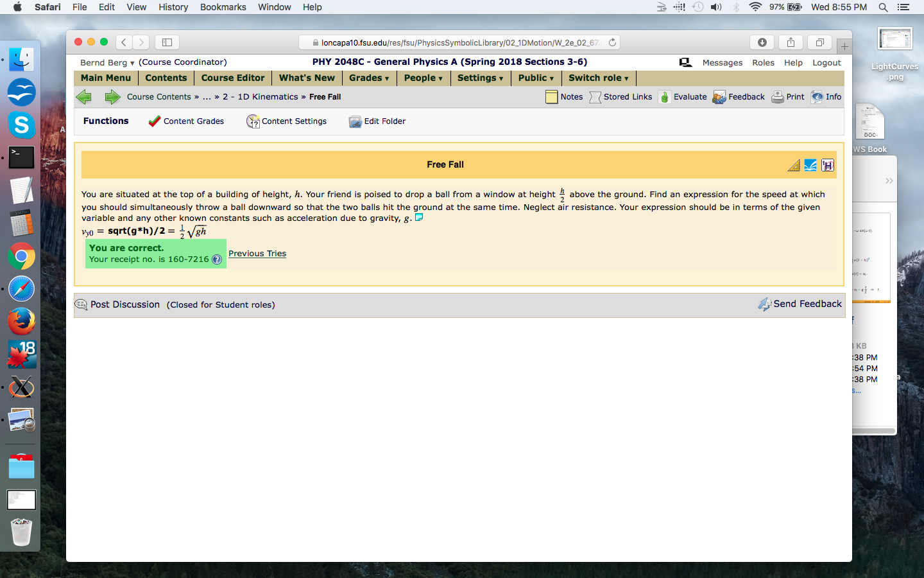This screenshot has height=578, width=924.
Task: Open Chrome from the Dock
Action: 21,256
